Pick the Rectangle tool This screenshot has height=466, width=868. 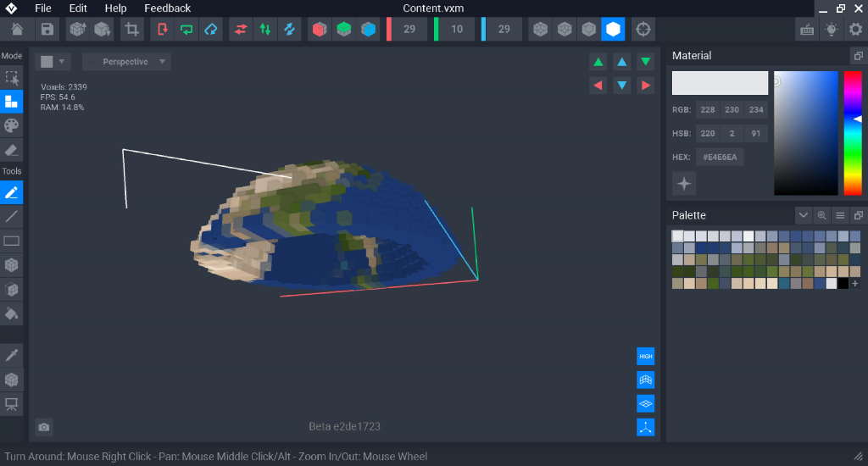[x=11, y=241]
